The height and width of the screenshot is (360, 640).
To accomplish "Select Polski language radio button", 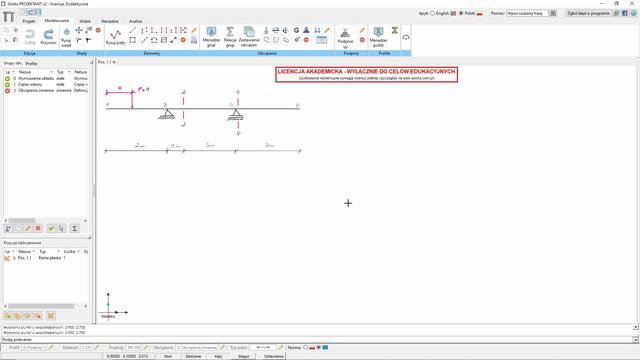I will coord(461,13).
